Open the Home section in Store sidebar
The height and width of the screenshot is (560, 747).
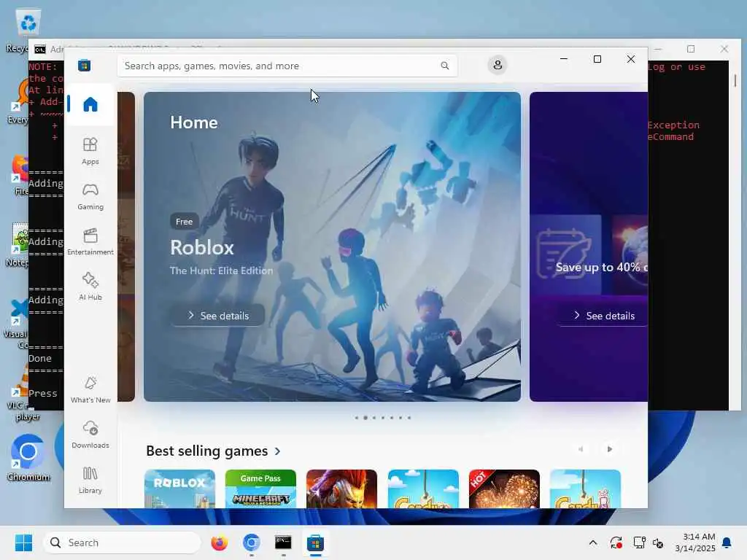click(x=90, y=104)
